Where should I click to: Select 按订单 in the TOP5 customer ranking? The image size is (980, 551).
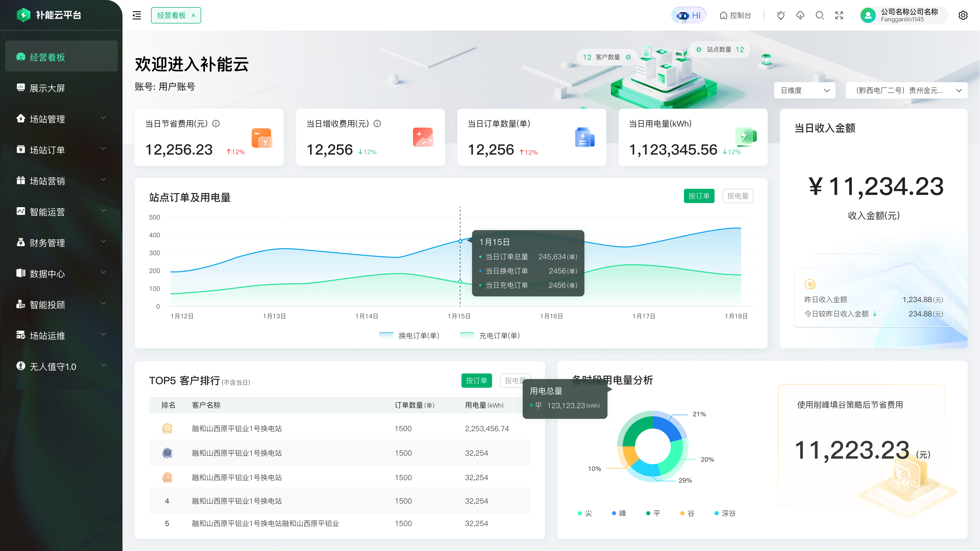pyautogui.click(x=476, y=381)
